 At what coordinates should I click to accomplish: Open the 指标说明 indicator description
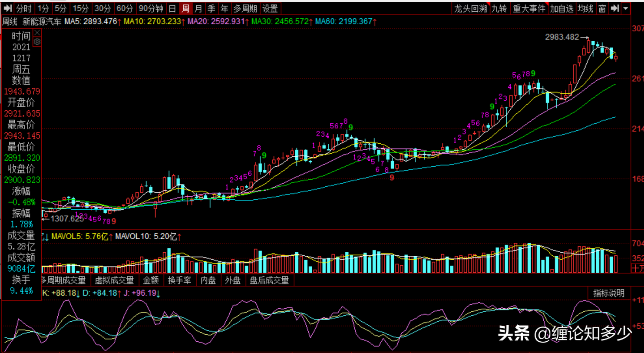tap(609, 294)
